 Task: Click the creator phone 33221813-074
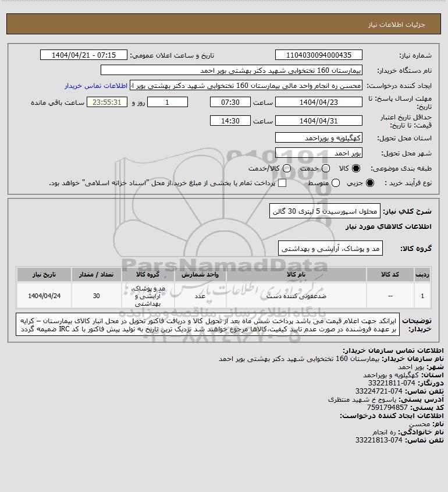[379, 440]
